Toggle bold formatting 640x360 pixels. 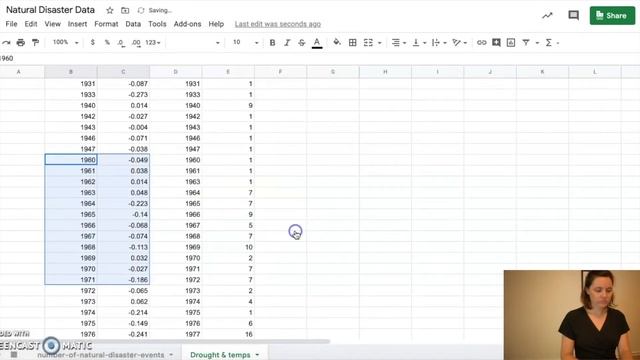(x=272, y=42)
